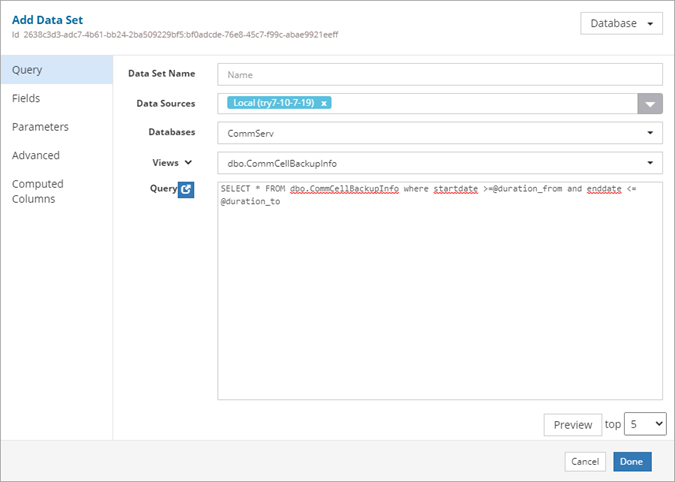Open the Database type dropdown
Image resolution: width=675 pixels, height=482 pixels.
point(620,24)
